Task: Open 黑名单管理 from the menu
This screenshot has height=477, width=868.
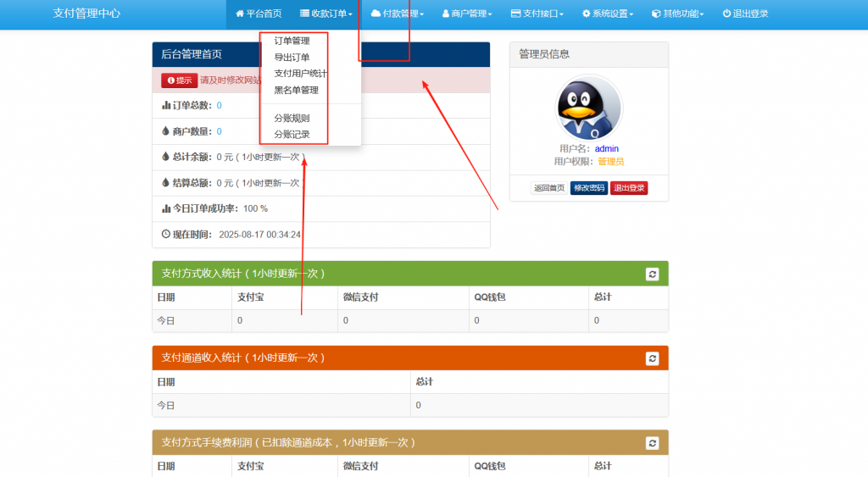Action: (296, 90)
